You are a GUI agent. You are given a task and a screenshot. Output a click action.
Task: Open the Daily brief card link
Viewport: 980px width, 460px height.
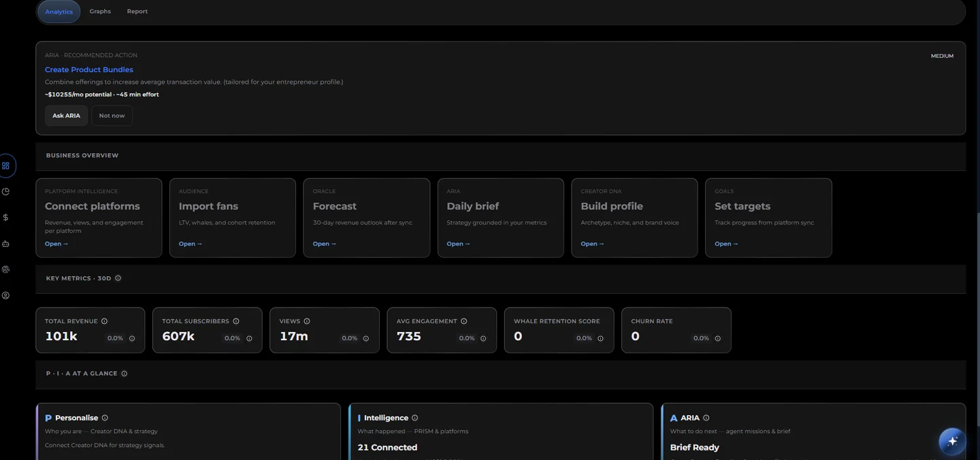pyautogui.click(x=458, y=244)
